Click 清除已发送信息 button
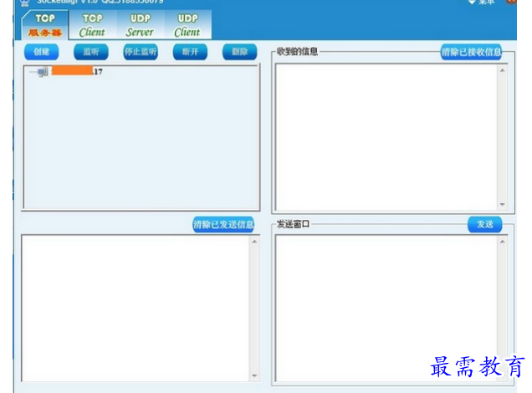The height and width of the screenshot is (393, 532). pos(223,224)
